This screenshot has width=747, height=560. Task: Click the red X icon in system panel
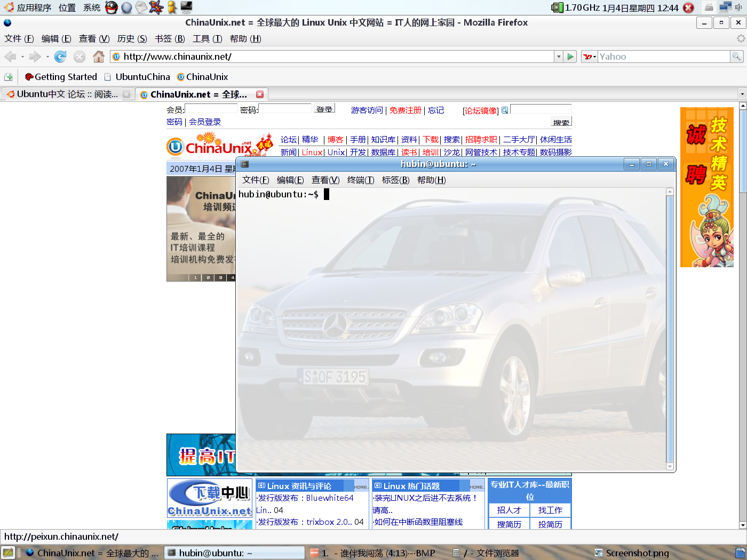pos(688,8)
